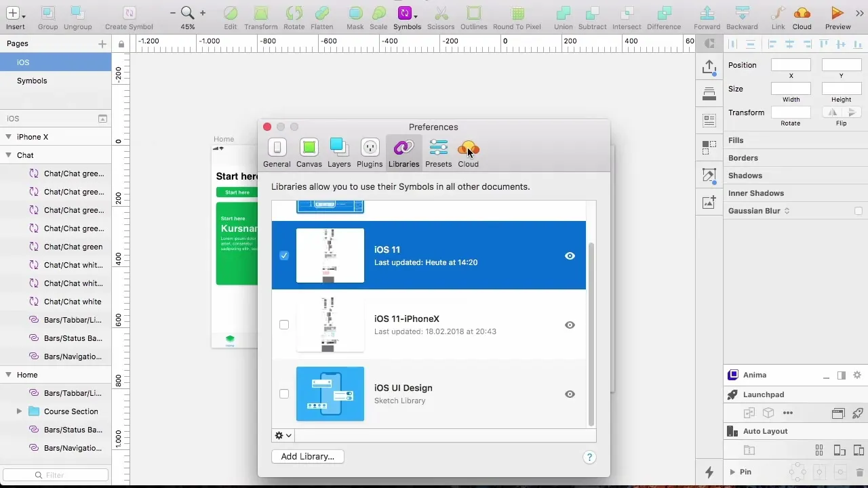Zoom out with the minus button
The image size is (868, 488).
tap(173, 13)
